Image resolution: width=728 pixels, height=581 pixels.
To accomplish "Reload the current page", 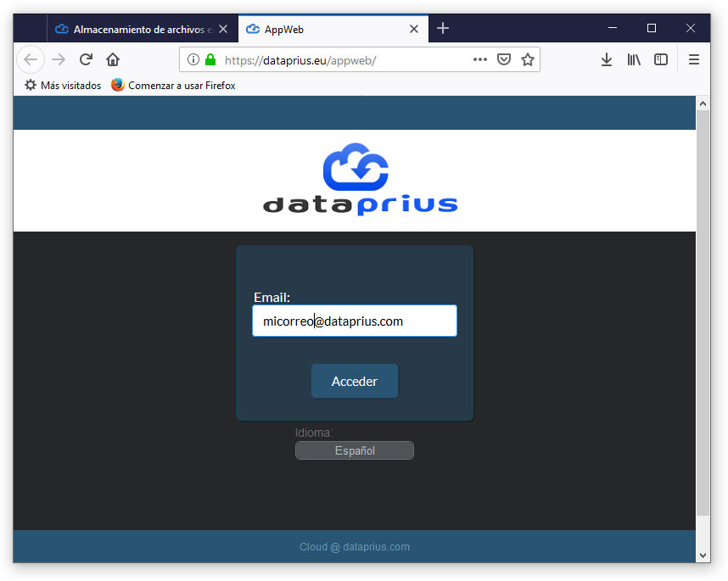I will pos(86,59).
